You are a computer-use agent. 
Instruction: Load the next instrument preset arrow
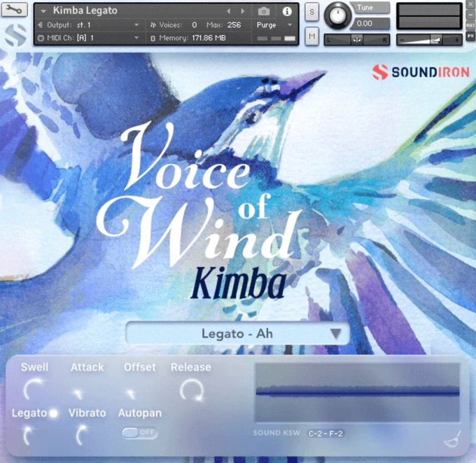pyautogui.click(x=243, y=11)
